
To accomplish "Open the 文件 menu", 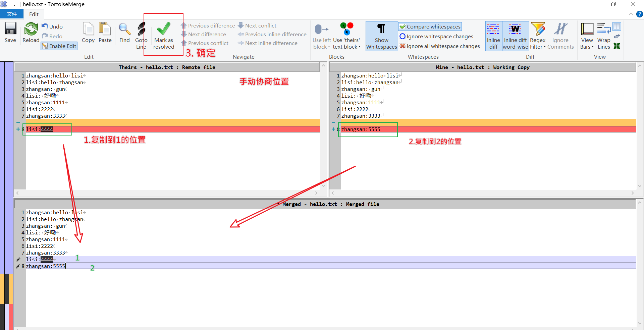I will point(11,14).
